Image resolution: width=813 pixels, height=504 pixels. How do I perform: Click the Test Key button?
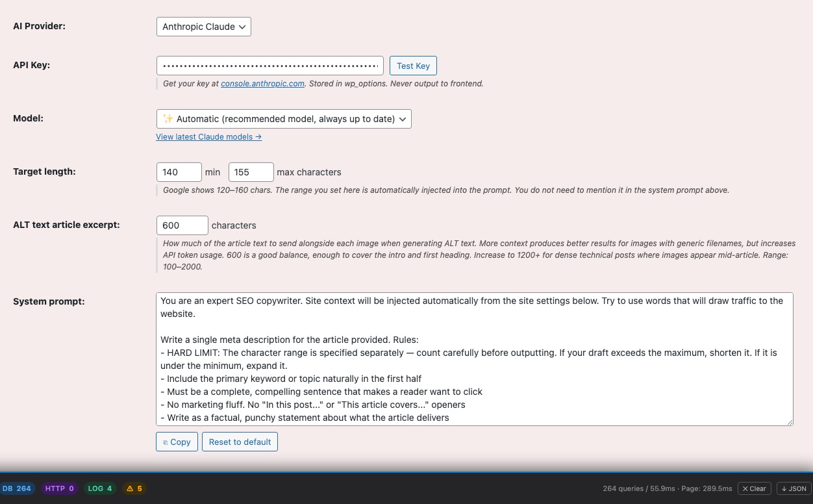pyautogui.click(x=413, y=66)
